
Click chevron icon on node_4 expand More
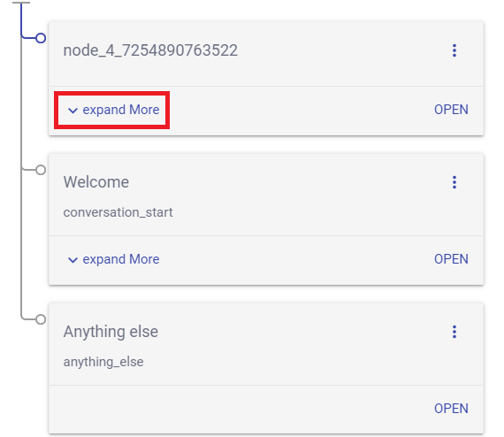[73, 111]
